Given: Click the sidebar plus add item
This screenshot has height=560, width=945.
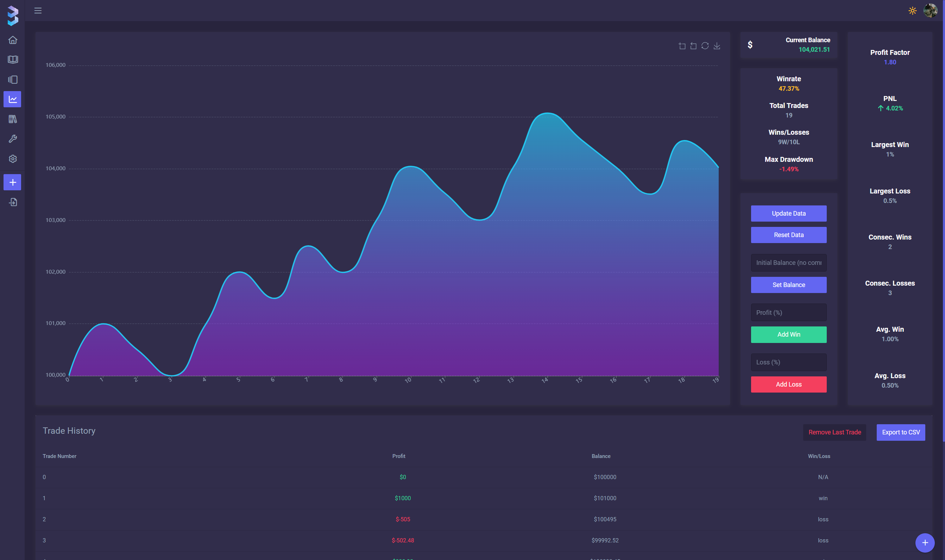Looking at the screenshot, I should (x=13, y=182).
